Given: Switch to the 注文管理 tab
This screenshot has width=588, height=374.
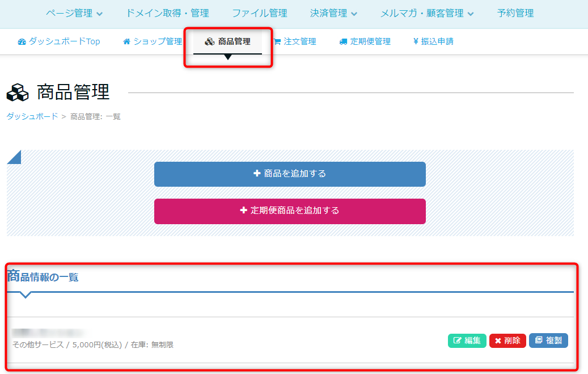Looking at the screenshot, I should pos(295,41).
